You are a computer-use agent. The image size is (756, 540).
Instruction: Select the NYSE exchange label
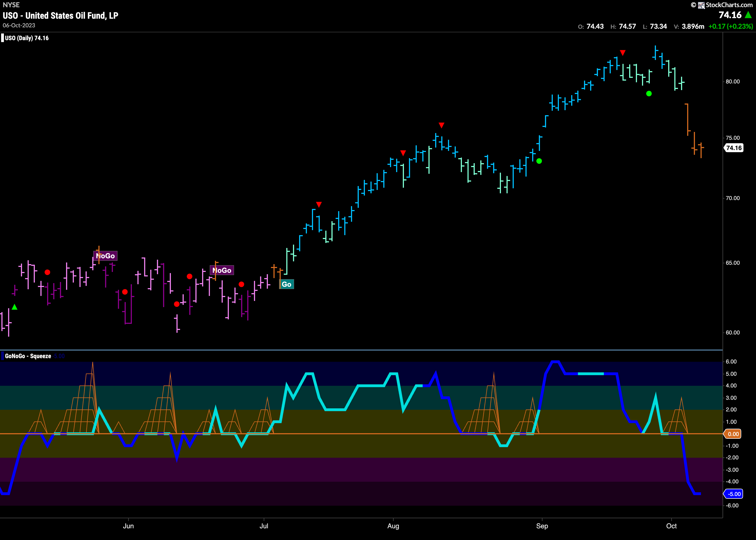(x=11, y=5)
